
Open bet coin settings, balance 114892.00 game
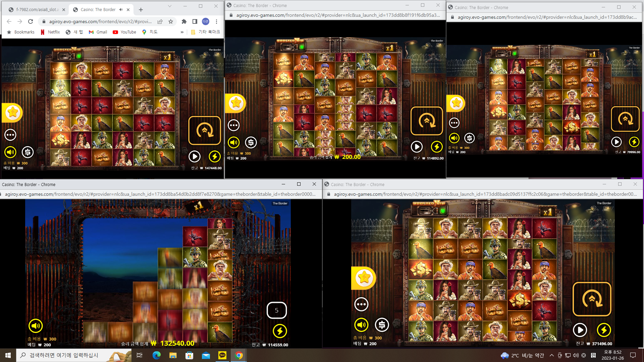251,142
